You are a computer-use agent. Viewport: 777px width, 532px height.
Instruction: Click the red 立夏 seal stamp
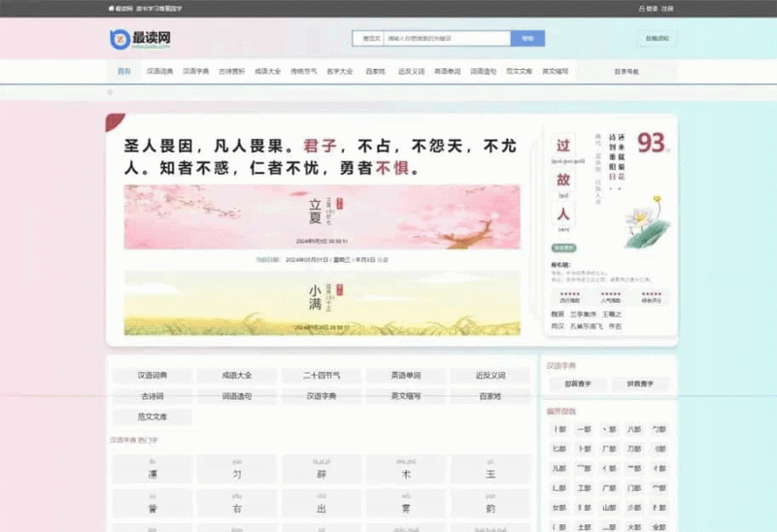340,205
